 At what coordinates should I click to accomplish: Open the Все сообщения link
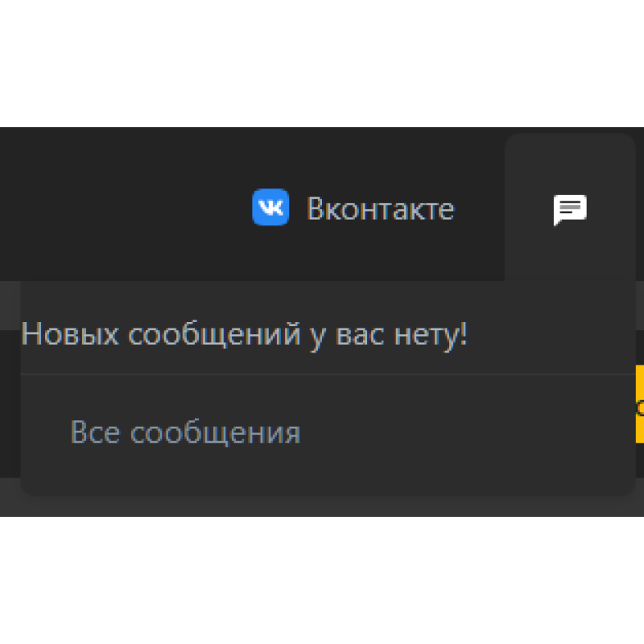coord(185,432)
